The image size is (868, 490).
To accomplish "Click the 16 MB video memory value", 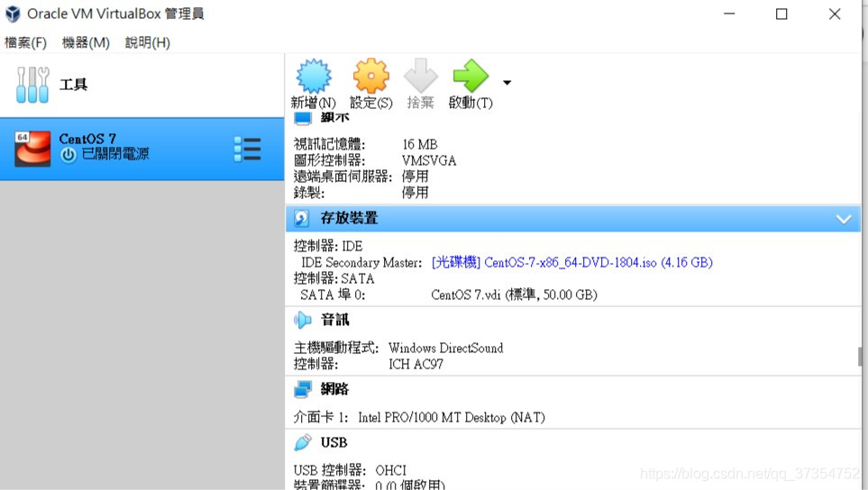I will (420, 144).
